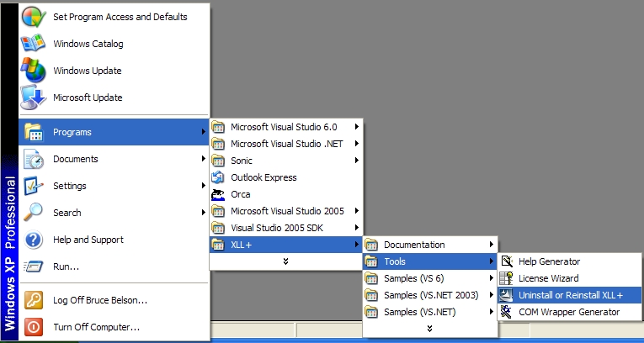Image resolution: width=644 pixels, height=343 pixels.
Task: Open the Sonic programs folder
Action: 242,161
